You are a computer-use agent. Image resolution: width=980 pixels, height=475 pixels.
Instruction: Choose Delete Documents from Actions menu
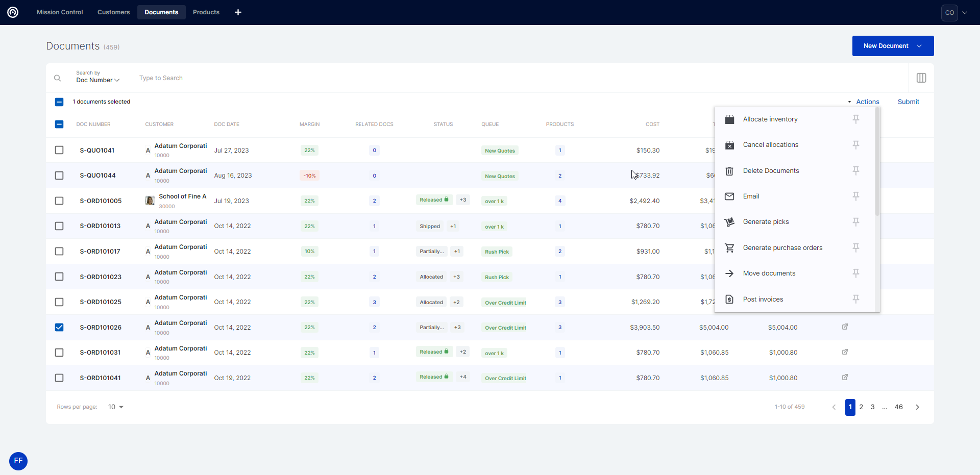771,171
